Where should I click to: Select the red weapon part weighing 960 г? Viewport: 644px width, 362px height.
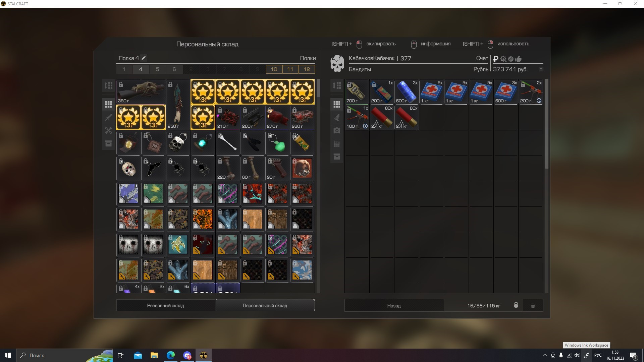pos(302,117)
